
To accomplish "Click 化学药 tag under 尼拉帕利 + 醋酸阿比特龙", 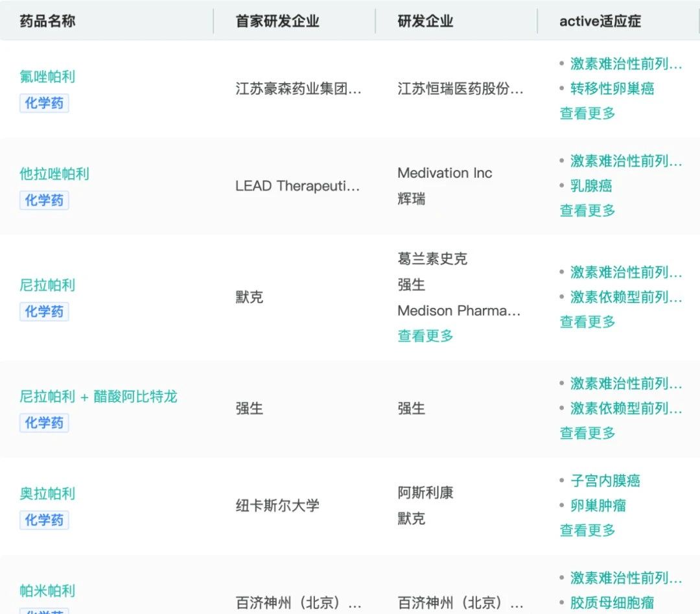I will pyautogui.click(x=44, y=423).
